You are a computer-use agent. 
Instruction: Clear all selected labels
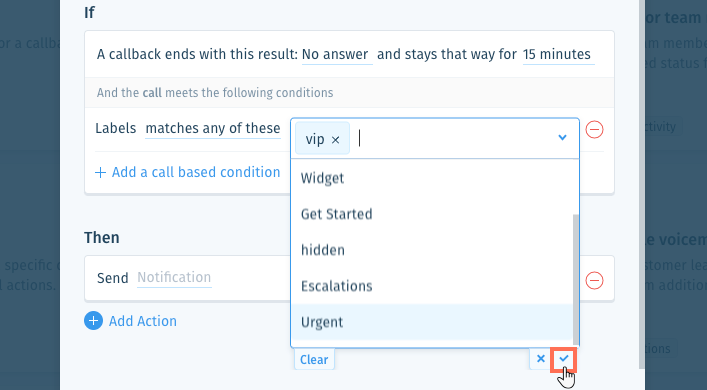tap(314, 359)
